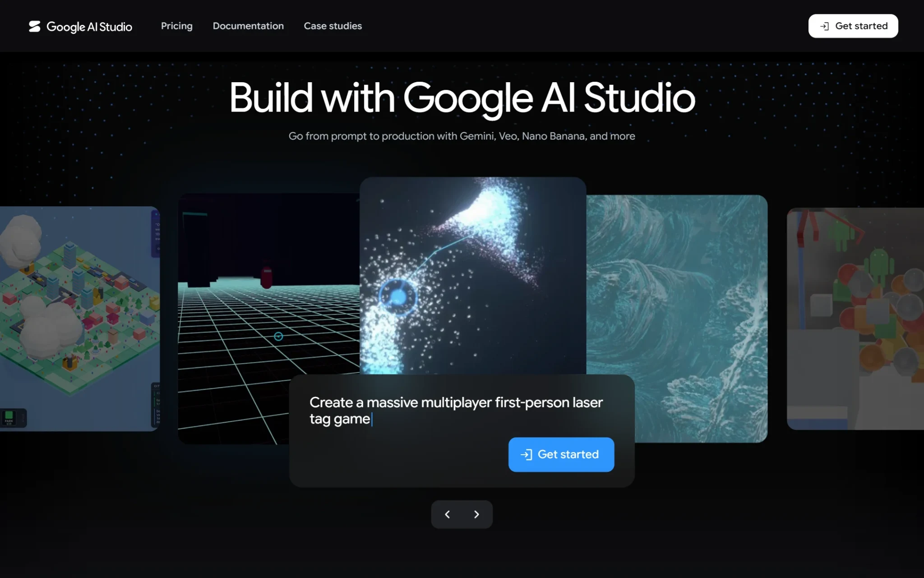This screenshot has width=924, height=578.
Task: Go to Case studies
Action: pyautogui.click(x=333, y=26)
